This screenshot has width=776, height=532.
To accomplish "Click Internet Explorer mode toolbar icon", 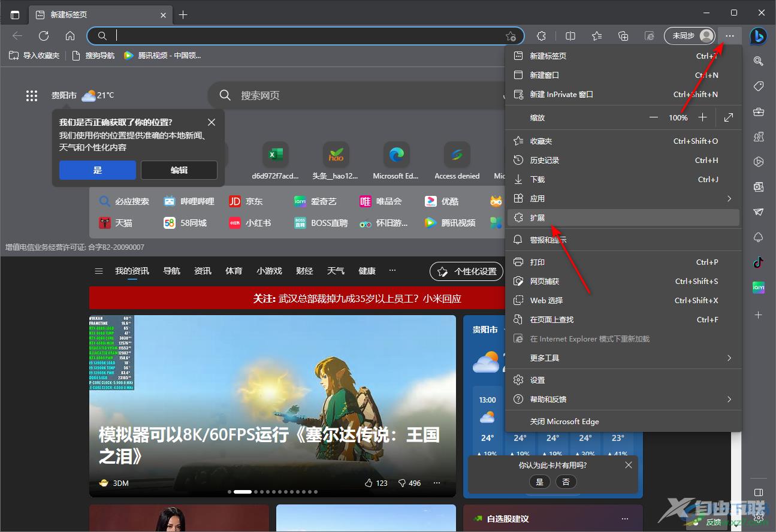I will click(x=650, y=36).
